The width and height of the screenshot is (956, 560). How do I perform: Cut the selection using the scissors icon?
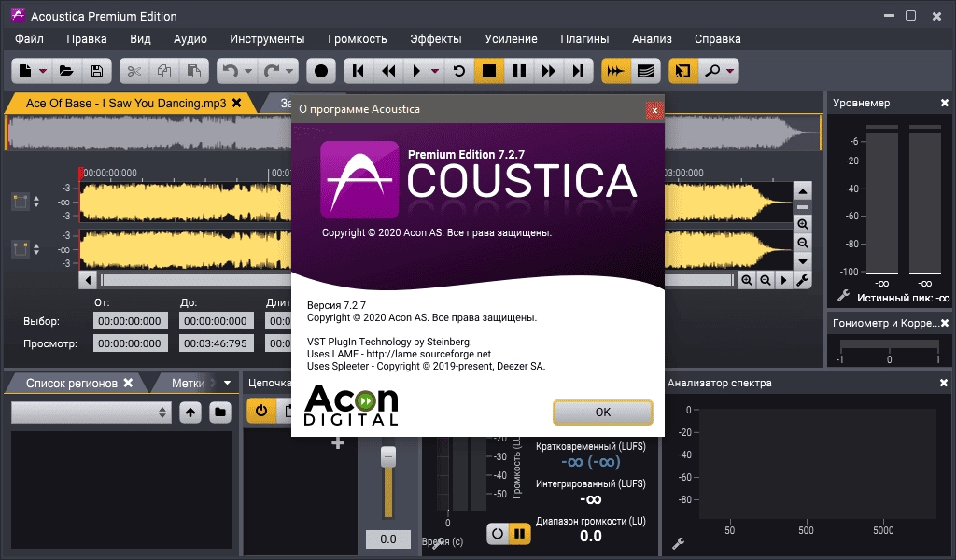point(134,71)
